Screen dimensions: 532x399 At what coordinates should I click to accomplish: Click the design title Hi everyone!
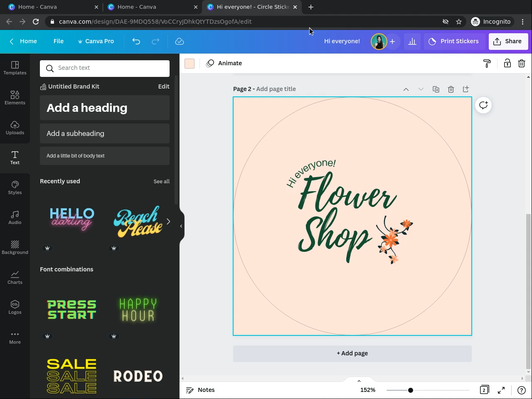click(342, 41)
